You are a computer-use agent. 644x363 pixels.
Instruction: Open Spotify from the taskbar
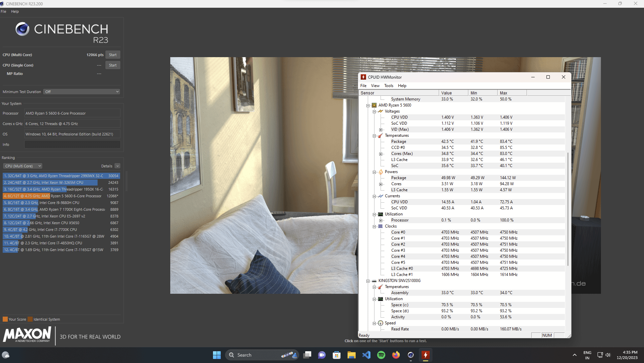381,355
